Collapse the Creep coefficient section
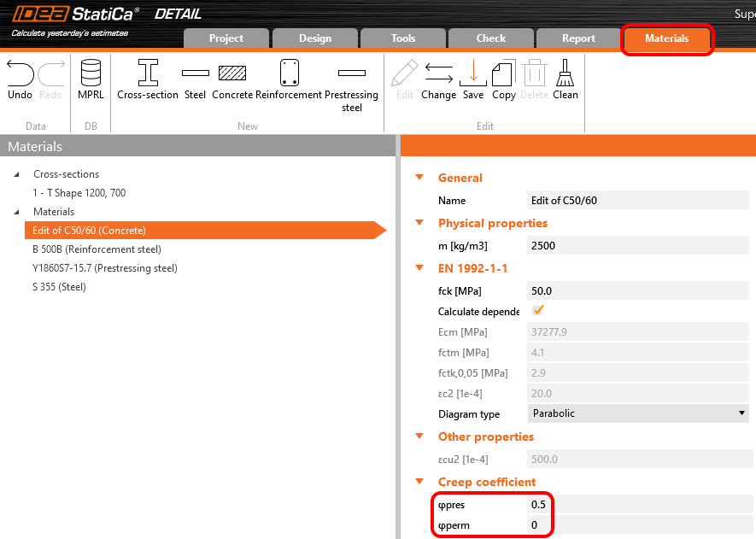Image resolution: width=756 pixels, height=539 pixels. point(419,483)
